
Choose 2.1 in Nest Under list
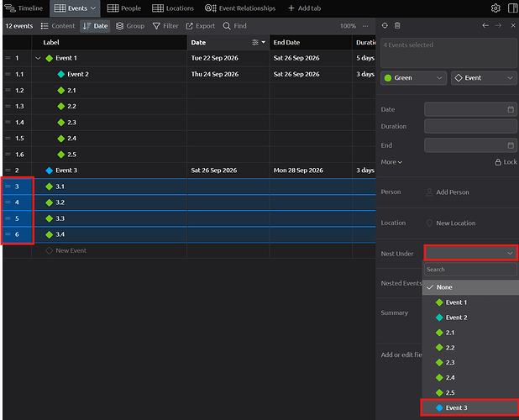(x=470, y=333)
